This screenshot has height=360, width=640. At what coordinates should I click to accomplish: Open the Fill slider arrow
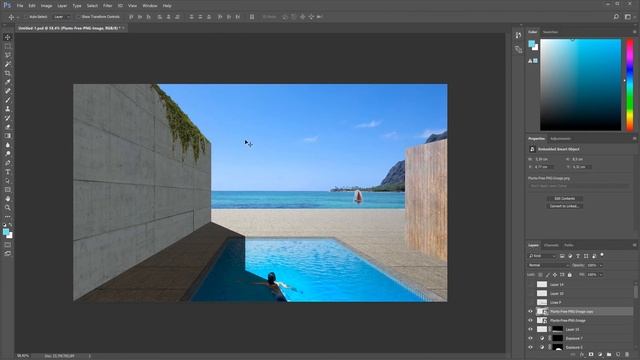click(x=601, y=275)
